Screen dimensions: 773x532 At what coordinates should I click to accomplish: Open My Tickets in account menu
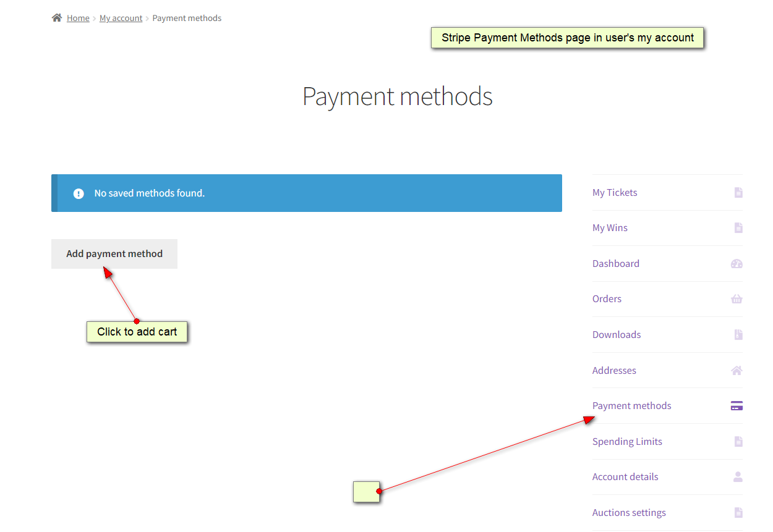[x=615, y=193]
